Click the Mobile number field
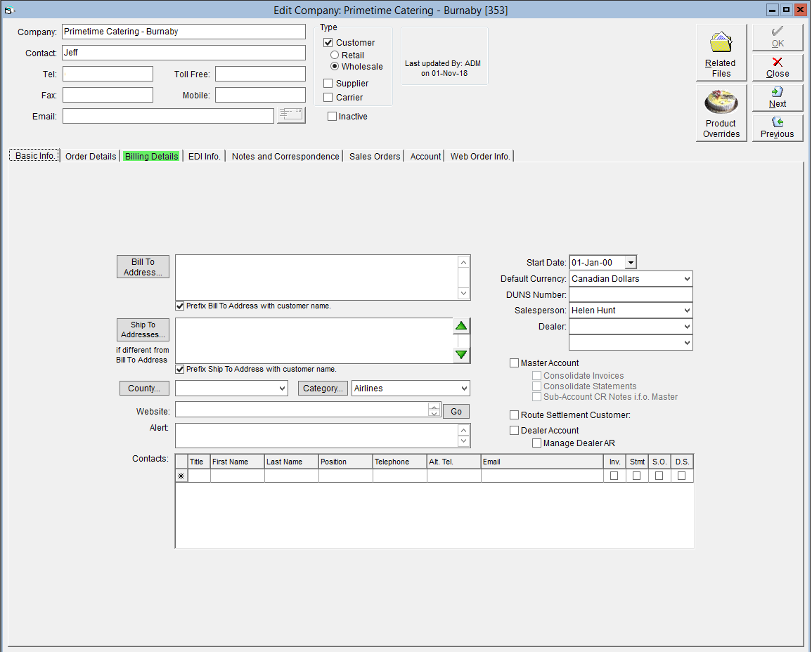This screenshot has width=812, height=652. [x=261, y=96]
